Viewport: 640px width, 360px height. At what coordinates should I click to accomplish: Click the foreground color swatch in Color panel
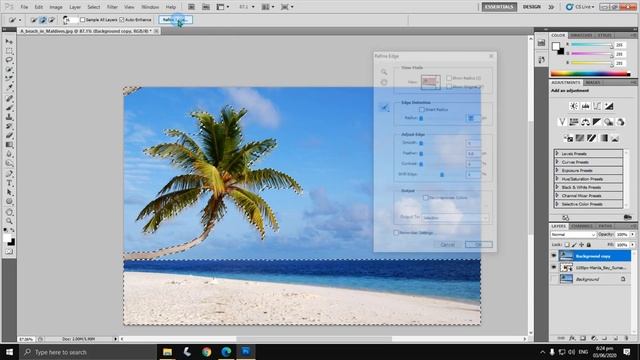556,46
